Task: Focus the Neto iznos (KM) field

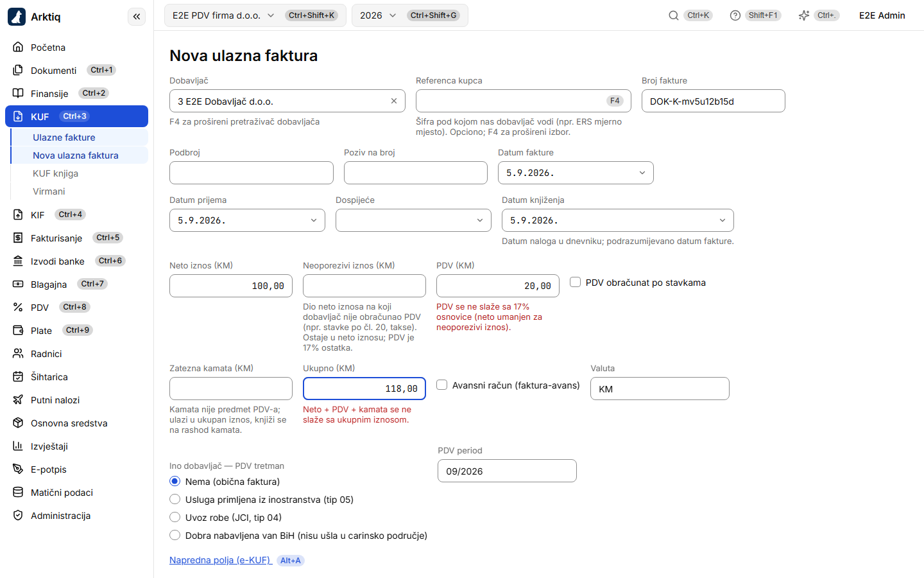Action: tap(231, 286)
